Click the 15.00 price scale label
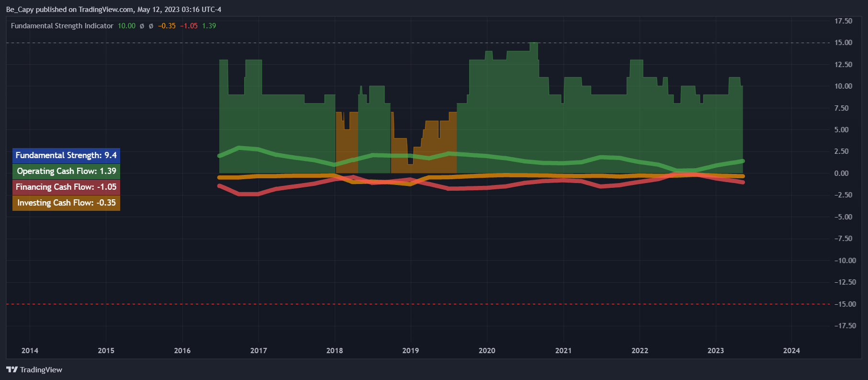This screenshot has height=380, width=868. coord(844,43)
